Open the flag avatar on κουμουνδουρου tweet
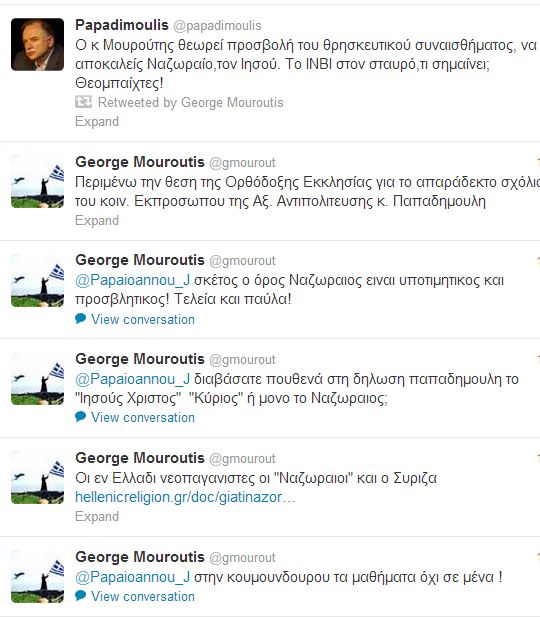This screenshot has width=540, height=617. [37, 576]
